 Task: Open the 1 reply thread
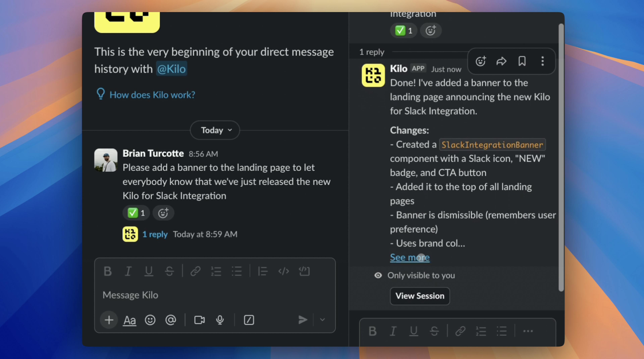click(155, 234)
